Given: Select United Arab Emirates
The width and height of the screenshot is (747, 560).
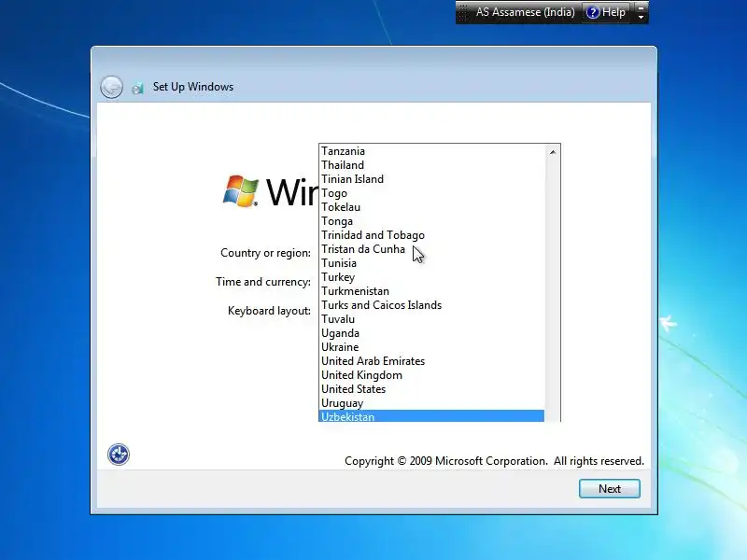Looking at the screenshot, I should pyautogui.click(x=431, y=361).
